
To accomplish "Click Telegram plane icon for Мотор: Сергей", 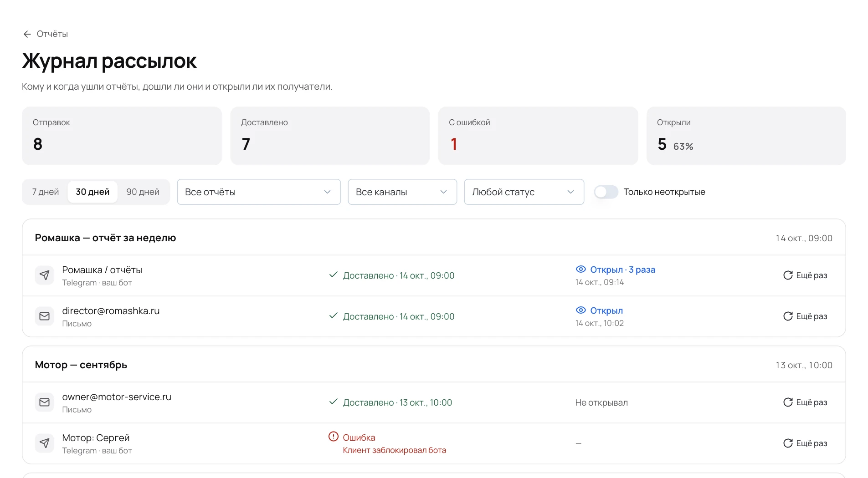I will (44, 443).
